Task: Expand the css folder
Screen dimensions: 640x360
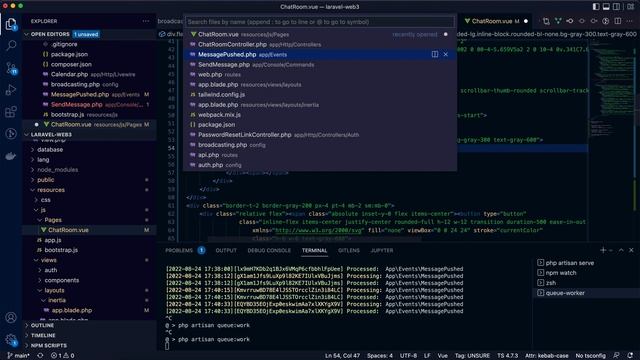Action: (x=89, y=200)
